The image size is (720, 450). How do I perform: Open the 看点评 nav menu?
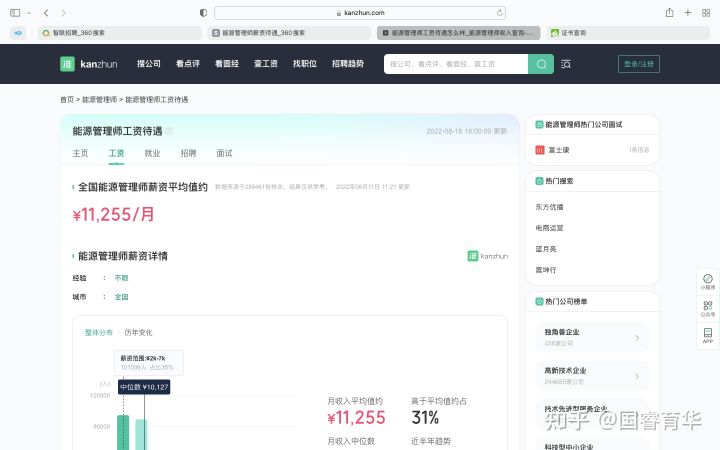188,64
